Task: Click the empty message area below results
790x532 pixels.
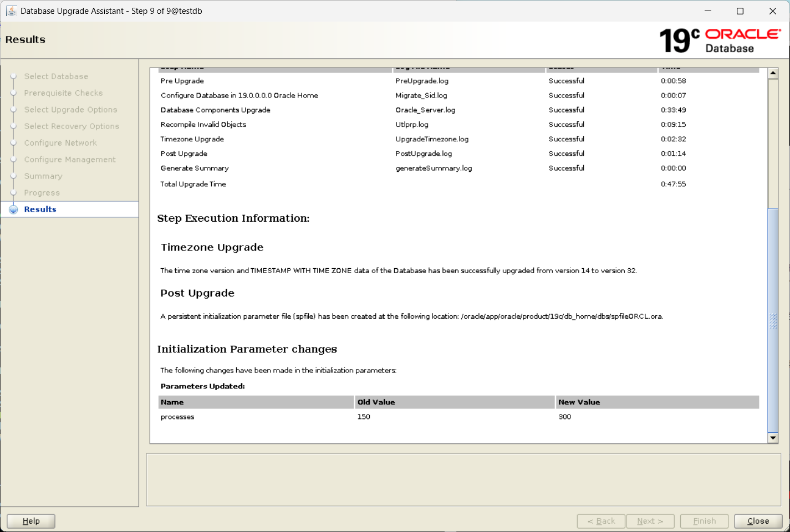Action: click(x=463, y=480)
